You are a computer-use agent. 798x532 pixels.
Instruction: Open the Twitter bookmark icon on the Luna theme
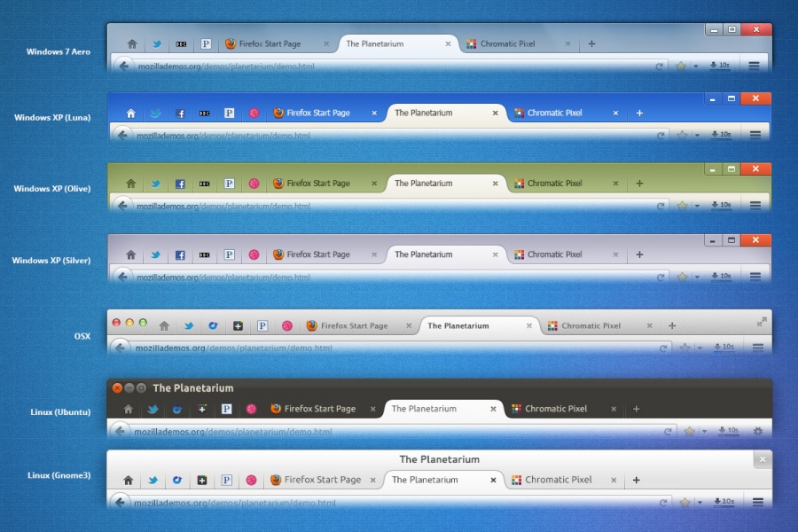[156, 113]
